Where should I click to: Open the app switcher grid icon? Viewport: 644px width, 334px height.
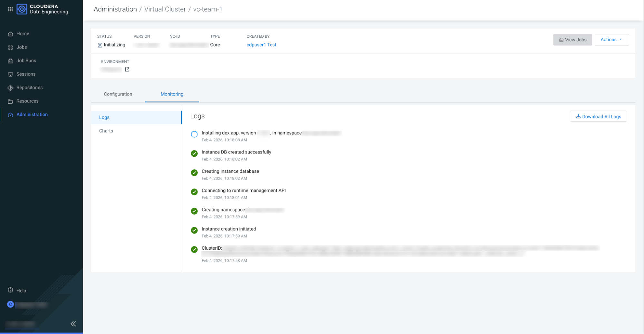(10, 9)
